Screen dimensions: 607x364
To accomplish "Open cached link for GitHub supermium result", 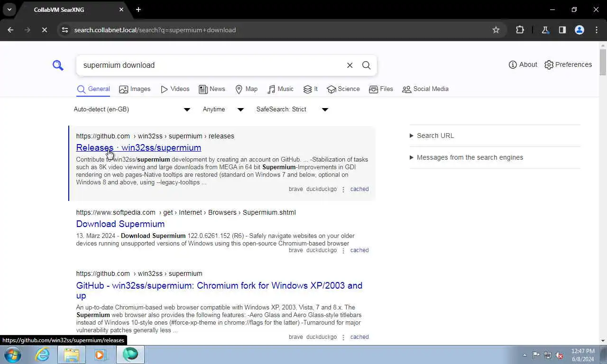I will [359, 337].
